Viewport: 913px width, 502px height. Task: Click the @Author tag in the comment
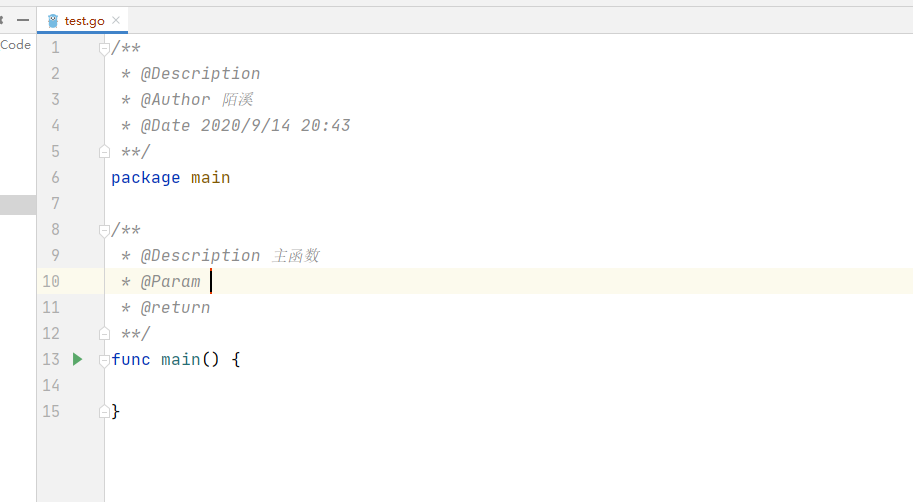tap(176, 100)
